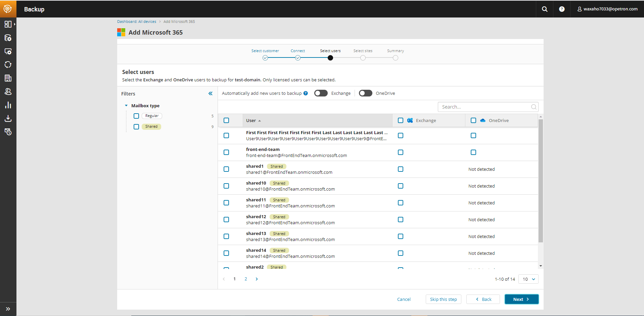The width and height of the screenshot is (644, 316).
Task: Check Exchange for shared12 user
Action: coord(401,220)
